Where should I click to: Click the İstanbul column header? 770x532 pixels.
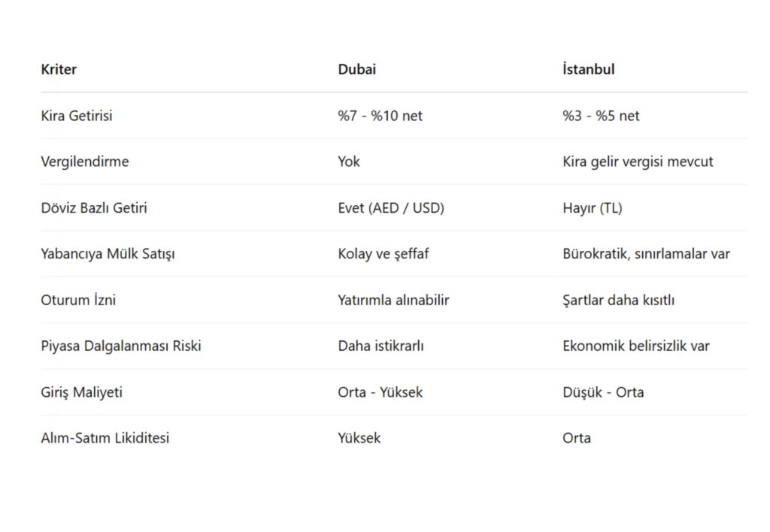[x=588, y=69]
